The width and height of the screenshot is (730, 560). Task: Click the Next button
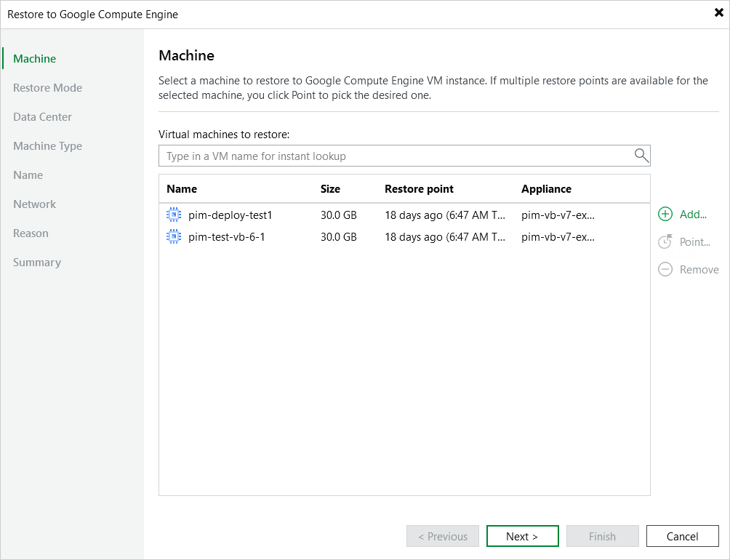pyautogui.click(x=522, y=536)
